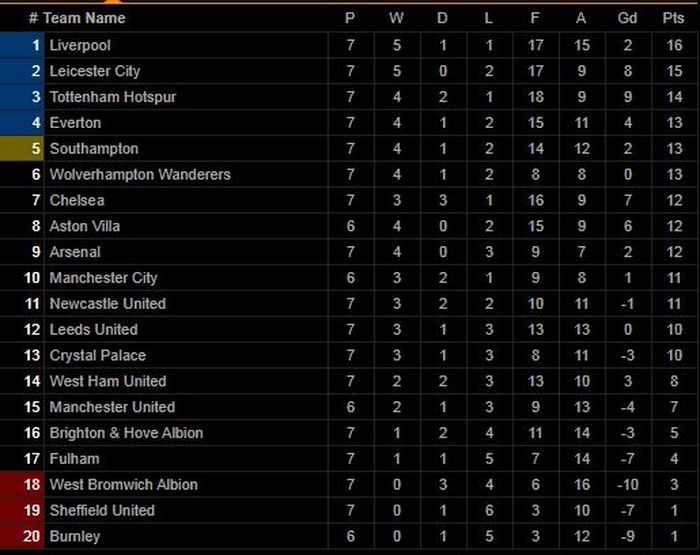Screen dimensions: 700x555
Task: Click the Newcastle United team name
Action: point(108,304)
